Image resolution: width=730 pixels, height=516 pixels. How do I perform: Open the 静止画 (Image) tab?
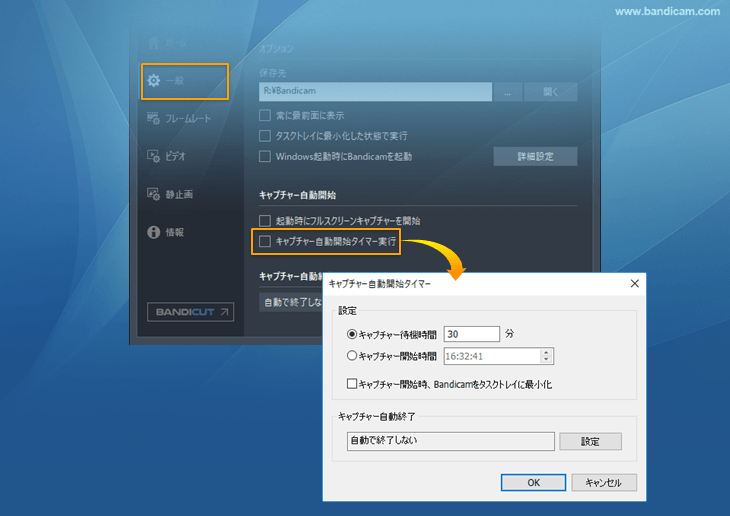(170, 194)
